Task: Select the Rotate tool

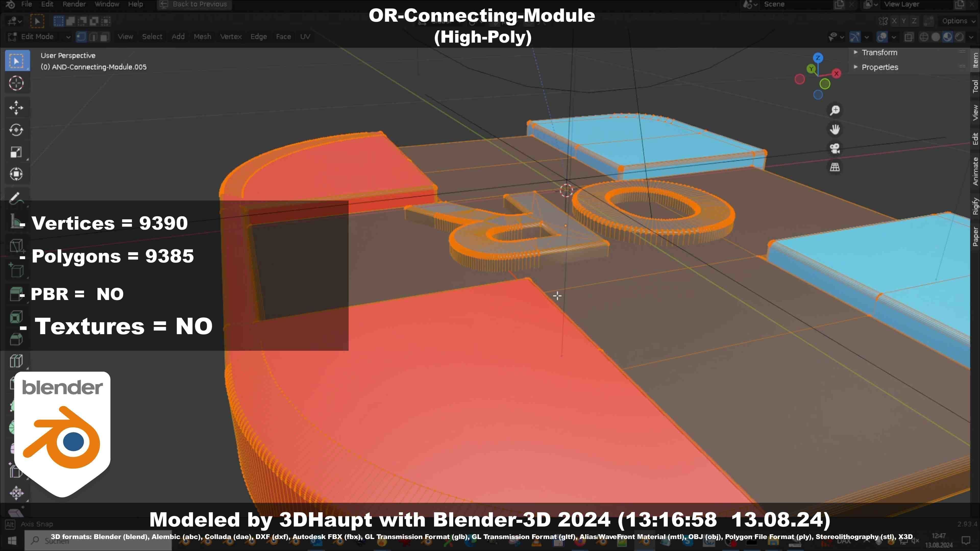Action: pyautogui.click(x=16, y=130)
